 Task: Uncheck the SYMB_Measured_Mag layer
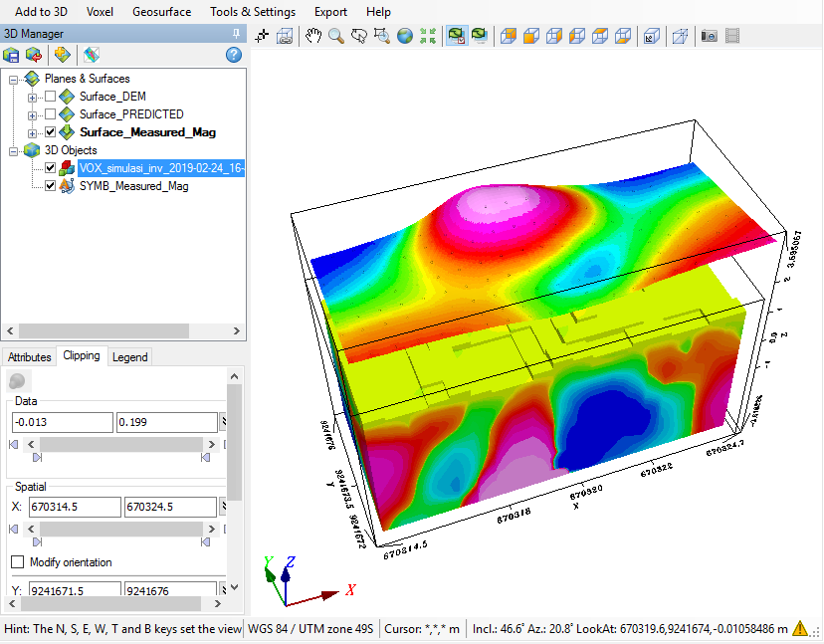click(50, 186)
